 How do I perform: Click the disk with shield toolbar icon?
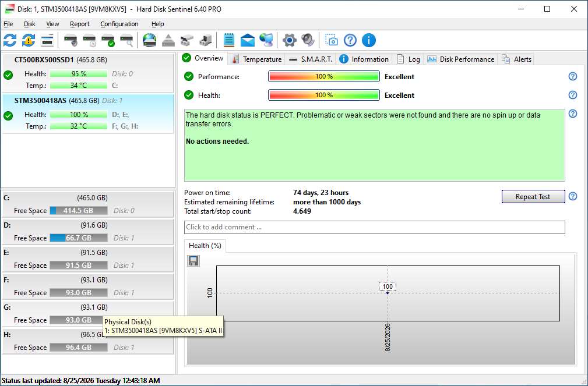tap(71, 40)
